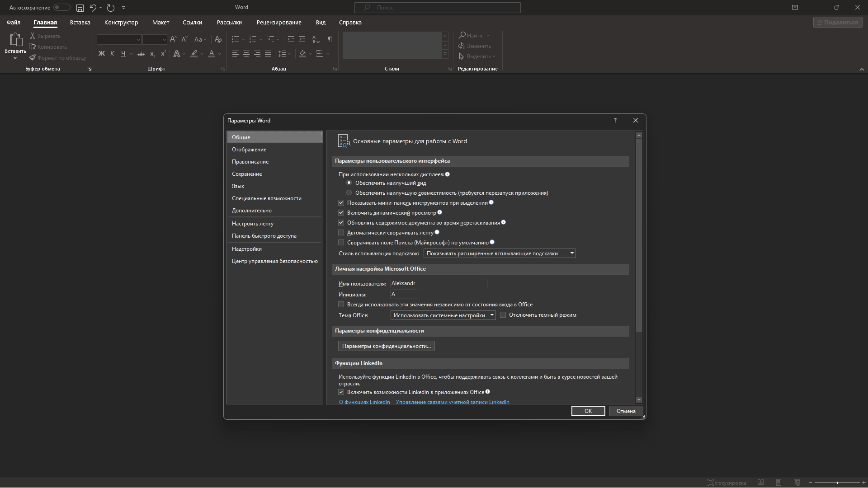Open the Стиль всплывающих подсказок dropdown
868x488 pixels.
point(499,253)
